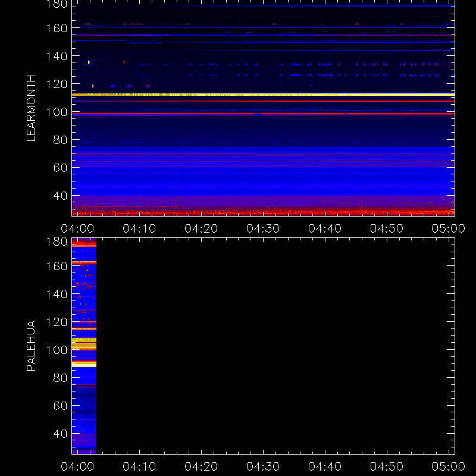This screenshot has width=476, height=476.
Task: Select the 140 tick label on LEARMONTH axis
Action: point(57,56)
